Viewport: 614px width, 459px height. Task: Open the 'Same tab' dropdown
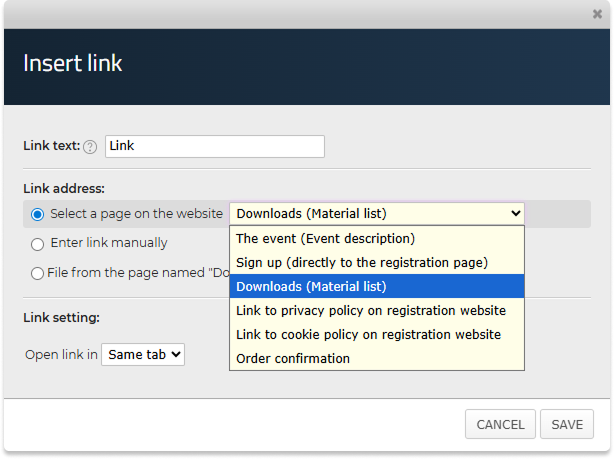click(143, 354)
